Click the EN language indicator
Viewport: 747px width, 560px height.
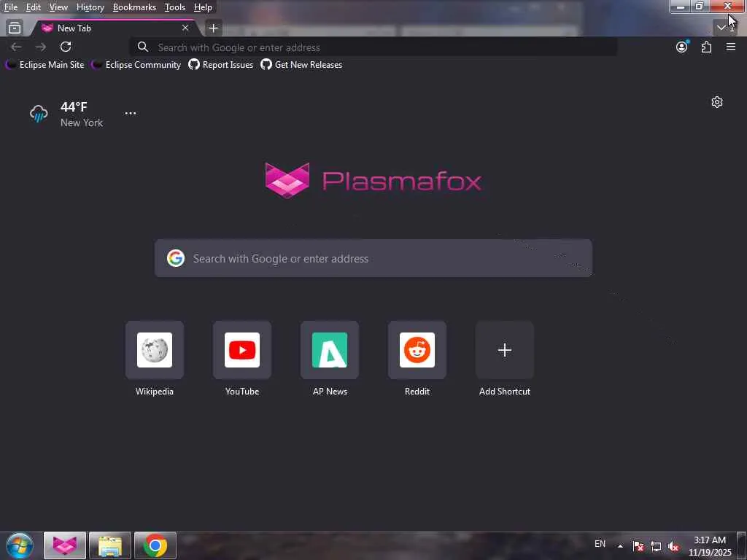pos(600,544)
